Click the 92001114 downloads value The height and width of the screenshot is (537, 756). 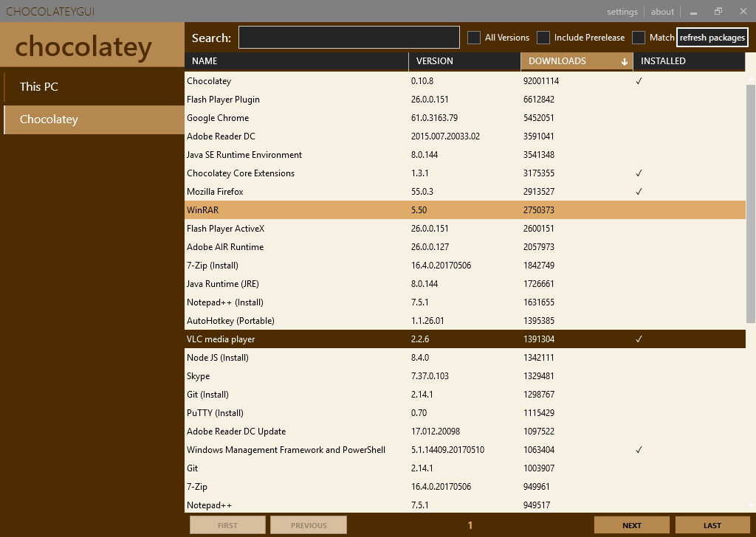click(x=541, y=81)
